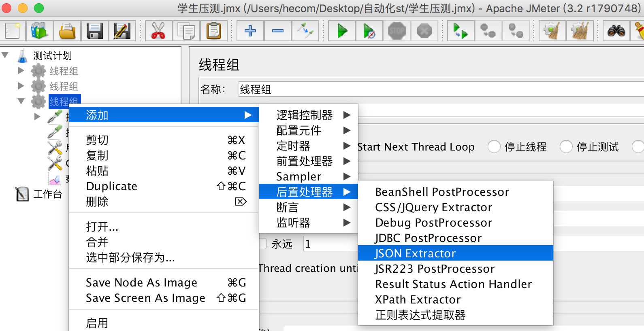Click the Test Plan flask icon
The height and width of the screenshot is (331, 644).
[x=22, y=55]
